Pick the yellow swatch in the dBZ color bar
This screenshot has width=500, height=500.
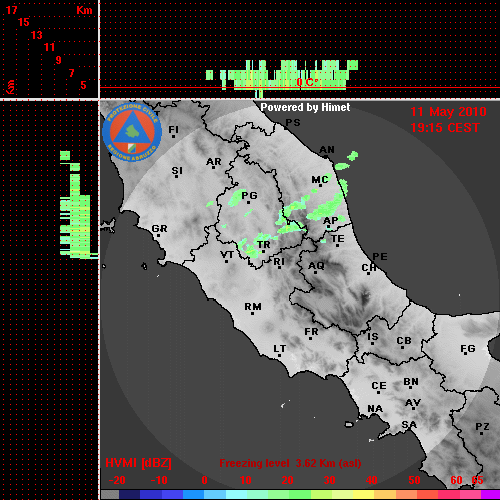pyautogui.click(x=363, y=495)
